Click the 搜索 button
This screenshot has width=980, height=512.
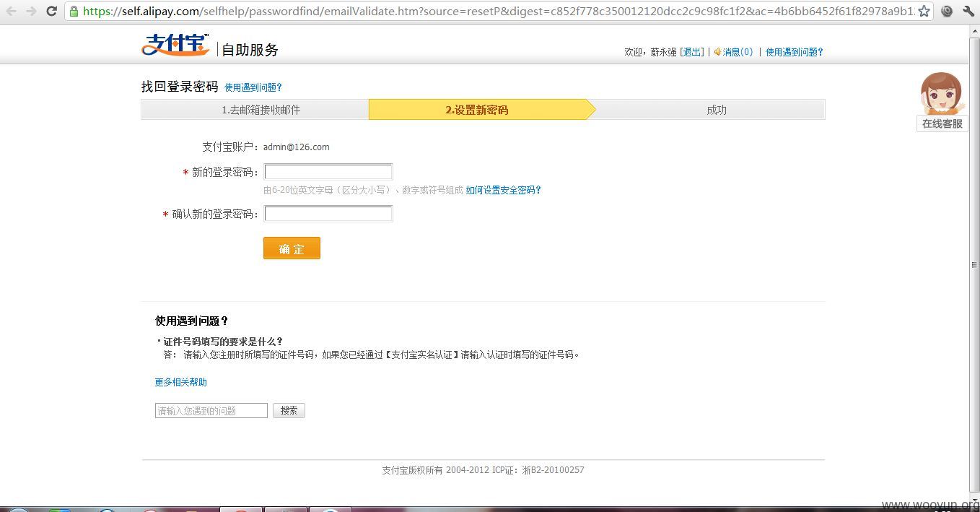[x=289, y=410]
